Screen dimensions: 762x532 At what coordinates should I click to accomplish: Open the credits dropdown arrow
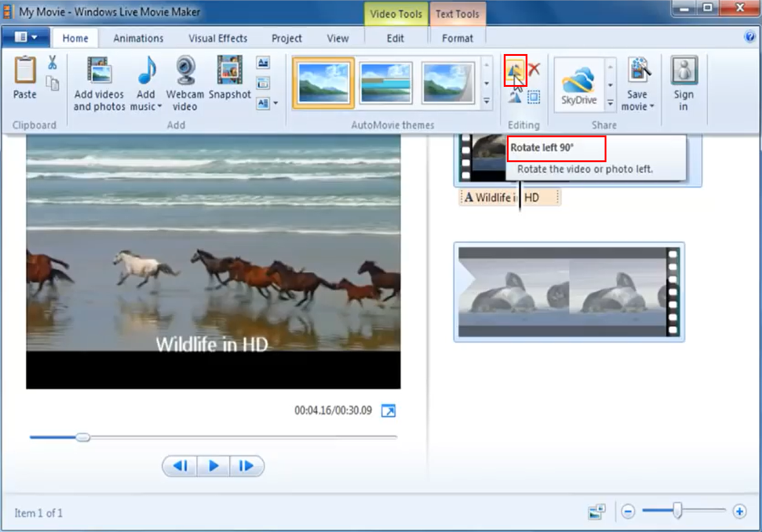pyautogui.click(x=275, y=103)
